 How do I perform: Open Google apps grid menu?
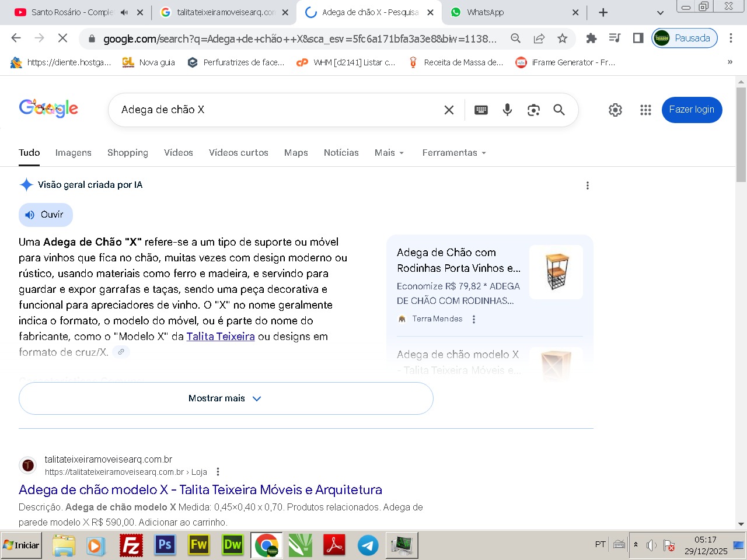(x=645, y=110)
